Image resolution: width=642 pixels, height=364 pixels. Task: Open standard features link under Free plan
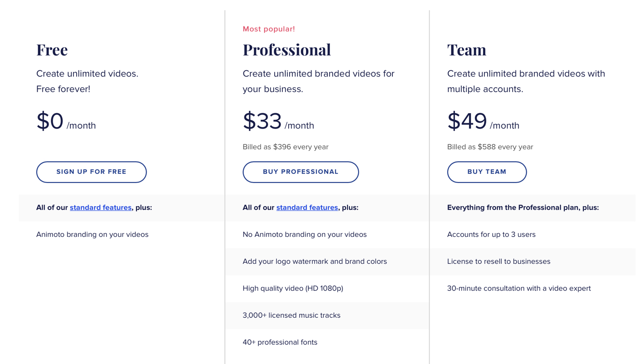[x=101, y=208]
